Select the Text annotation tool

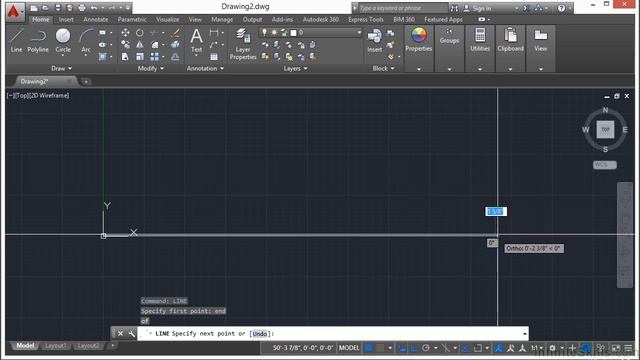click(196, 41)
